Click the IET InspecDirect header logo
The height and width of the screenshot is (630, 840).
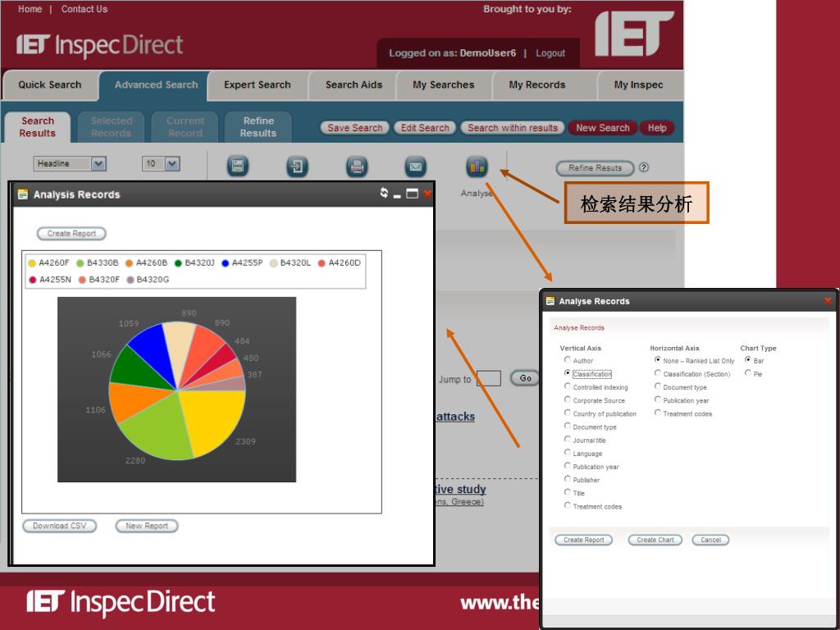99,45
